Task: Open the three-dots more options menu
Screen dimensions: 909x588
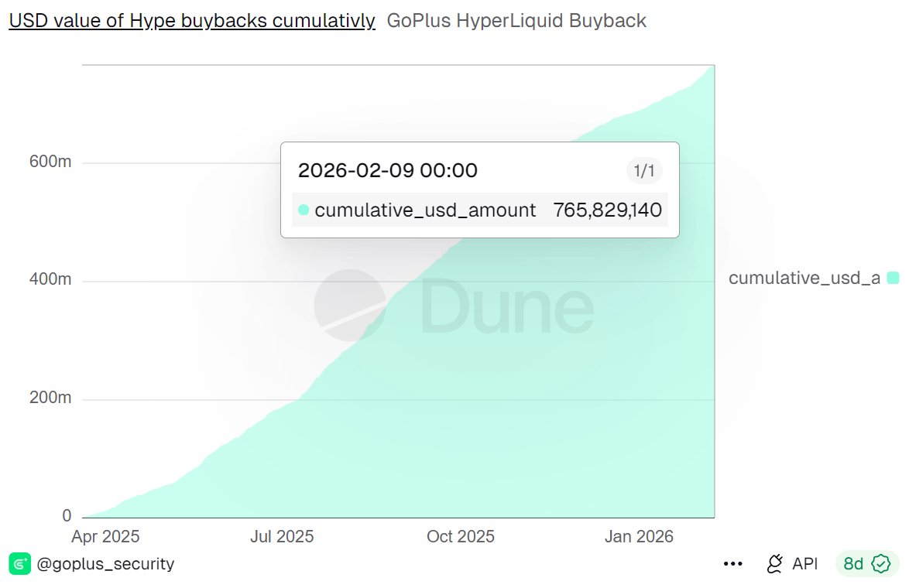Action: pos(732,564)
